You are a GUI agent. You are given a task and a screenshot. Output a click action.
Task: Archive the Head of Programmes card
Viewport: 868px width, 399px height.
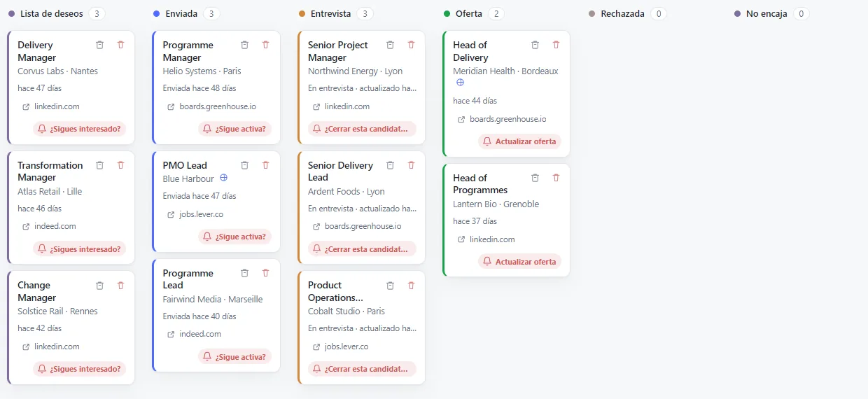click(535, 178)
